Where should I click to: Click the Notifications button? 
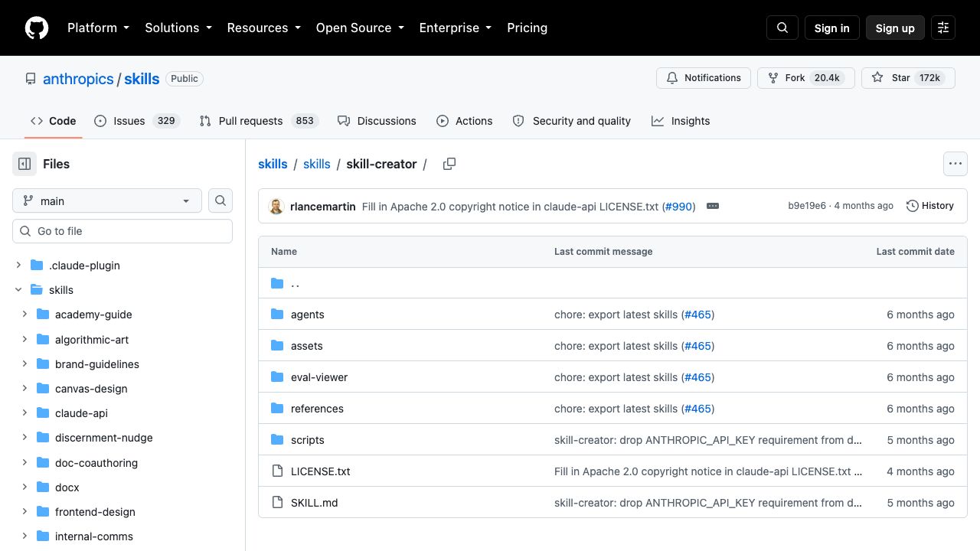click(704, 78)
